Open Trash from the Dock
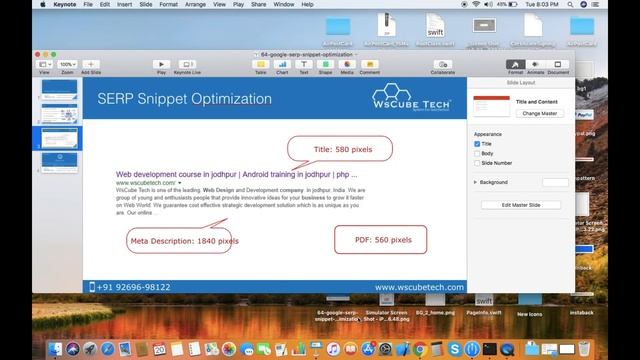 click(x=584, y=349)
